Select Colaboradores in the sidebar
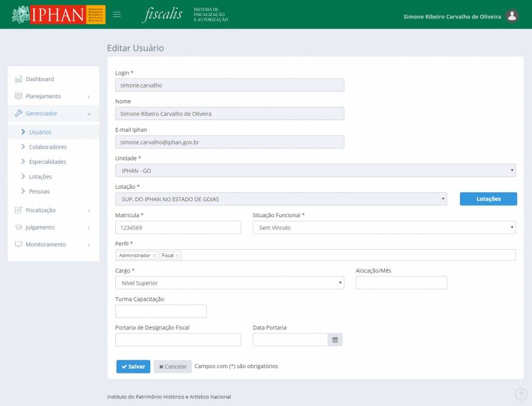This screenshot has width=532, height=406. [x=47, y=147]
